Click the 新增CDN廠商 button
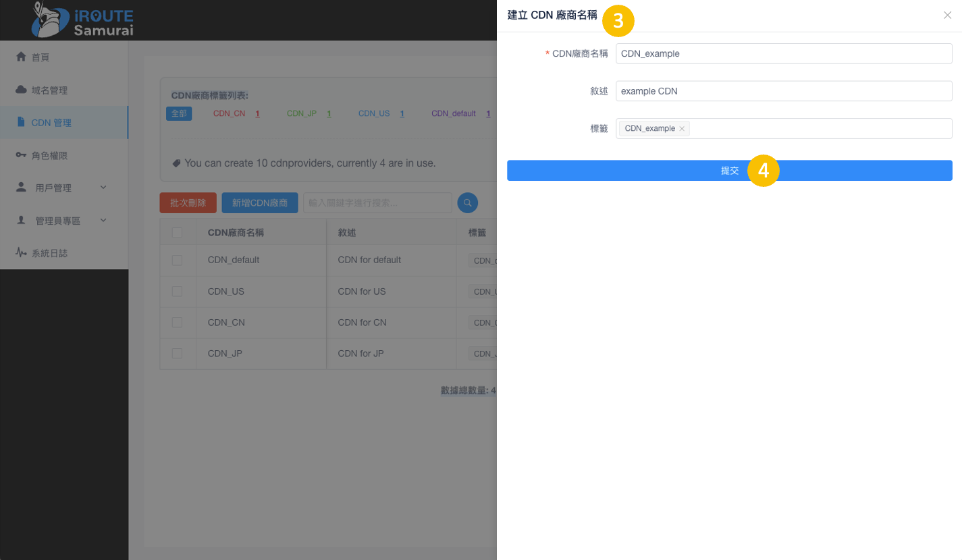Viewport: 962px width, 560px height. click(x=260, y=202)
